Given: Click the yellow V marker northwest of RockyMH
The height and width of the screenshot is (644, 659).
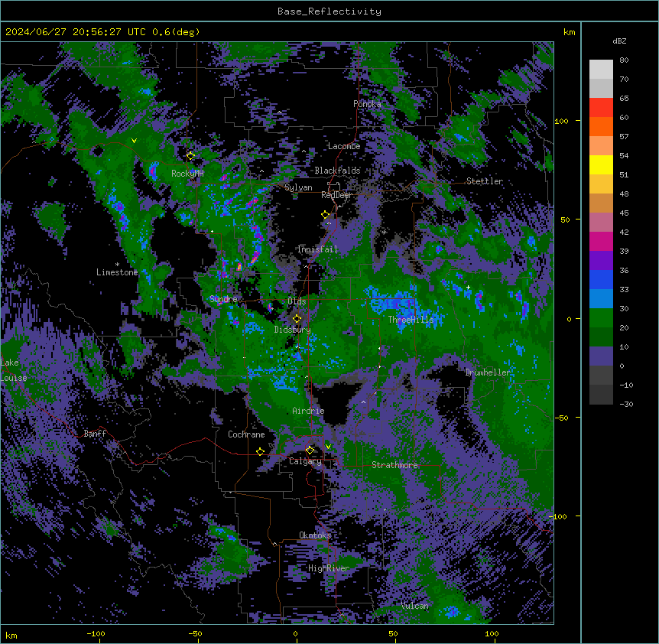Looking at the screenshot, I should tap(134, 141).
